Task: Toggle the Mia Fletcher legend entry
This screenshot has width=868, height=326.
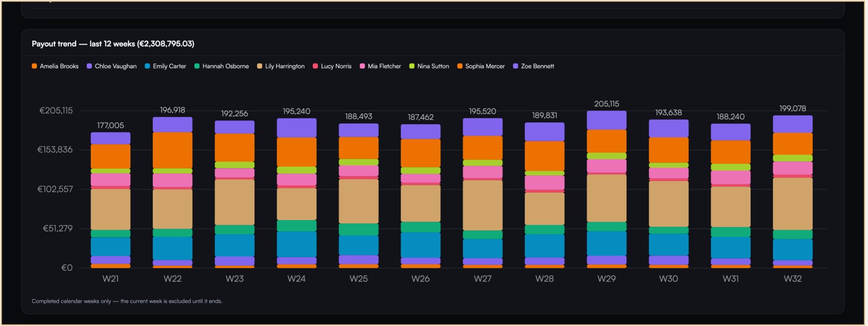Action: click(380, 66)
